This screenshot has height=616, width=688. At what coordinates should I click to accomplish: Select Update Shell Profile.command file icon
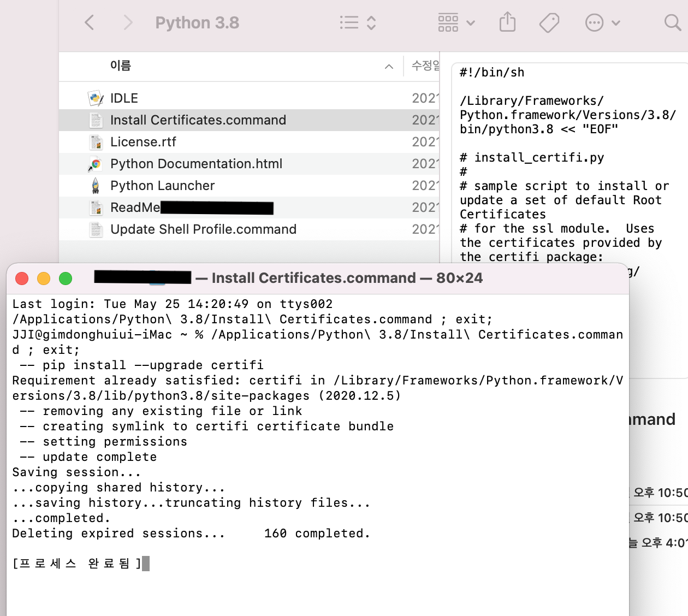(x=96, y=229)
